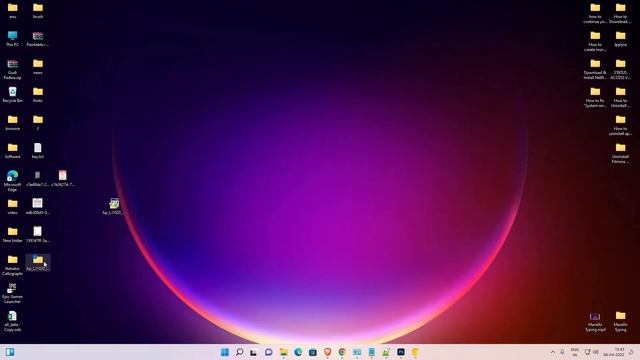
Task: Select the Illustrator Calligraphi... folder
Action: [x=13, y=265]
